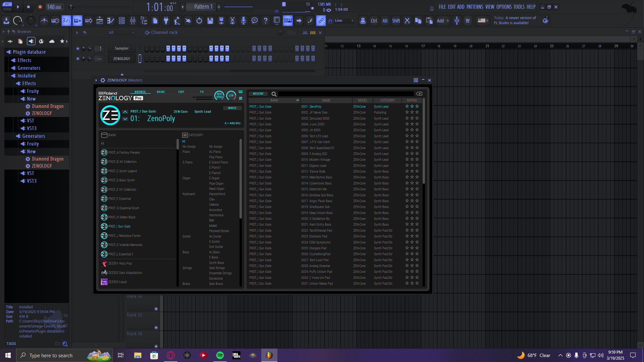The image size is (644, 362).
Task: Open the piano roll view
Action: point(111,21)
